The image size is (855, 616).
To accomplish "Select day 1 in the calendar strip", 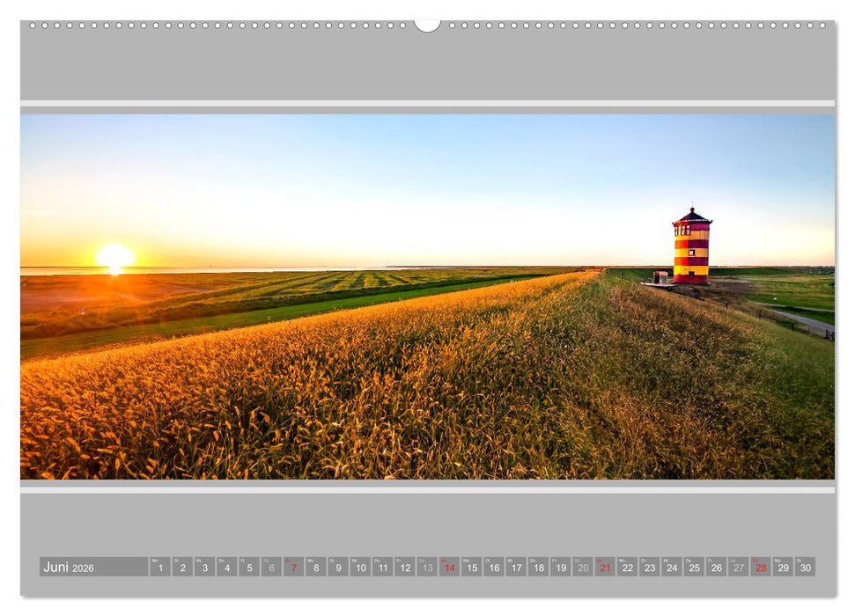I will coord(159,568).
